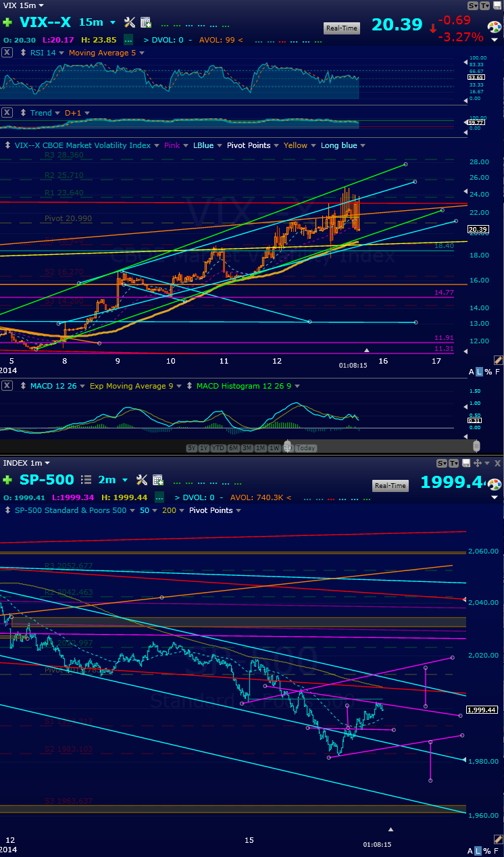504x857 pixels.
Task: Click the move cross icon in SP-500 title bar
Action: [478, 463]
